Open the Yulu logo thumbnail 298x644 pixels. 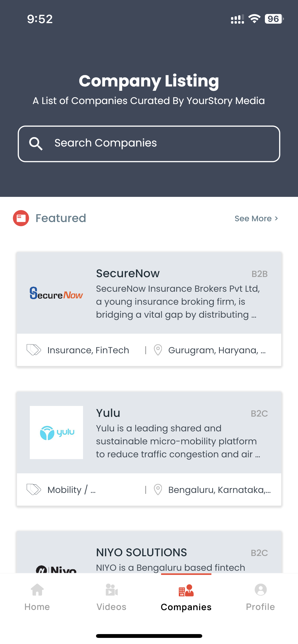coord(56,432)
